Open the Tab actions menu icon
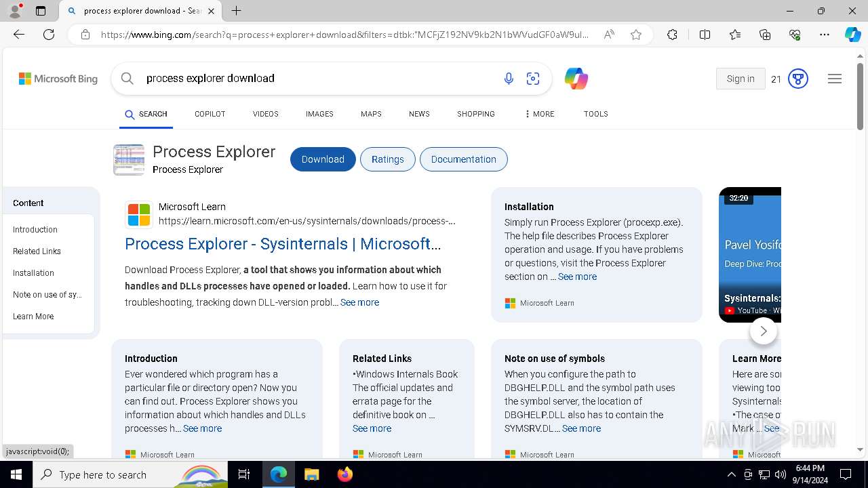Viewport: 868px width, 488px height. [x=41, y=11]
